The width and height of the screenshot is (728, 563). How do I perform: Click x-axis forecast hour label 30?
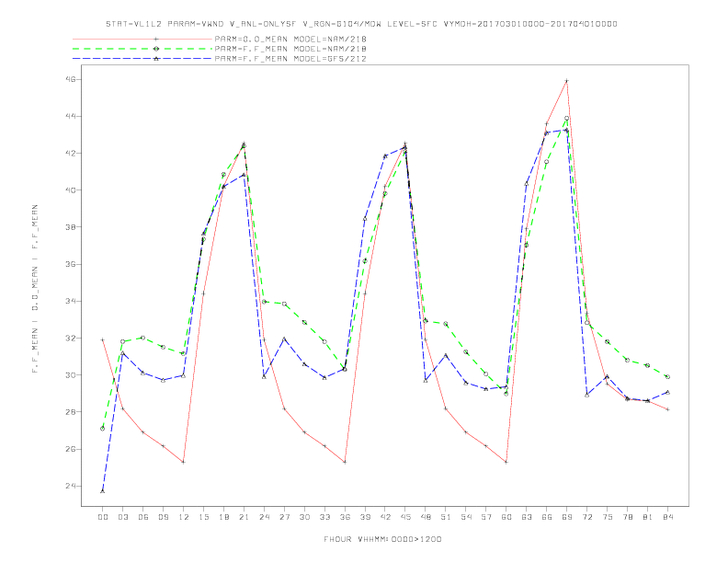coord(304,517)
